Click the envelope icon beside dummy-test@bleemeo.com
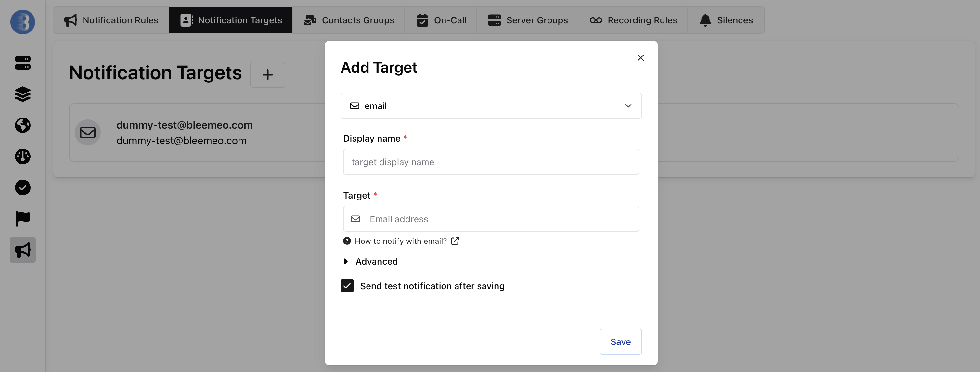This screenshot has height=372, width=980. pyautogui.click(x=87, y=132)
